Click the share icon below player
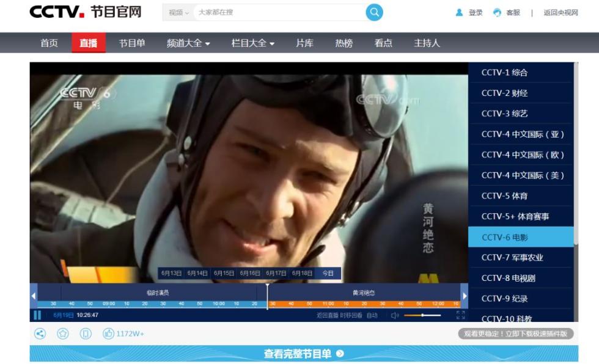The width and height of the screenshot is (599, 364). point(40,333)
